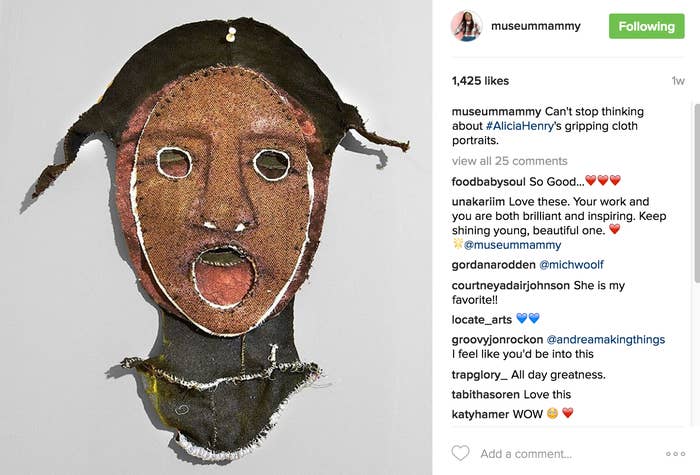Open the @museummammy mention in unakariim's comment
This screenshot has height=475, width=700.
pos(512,245)
